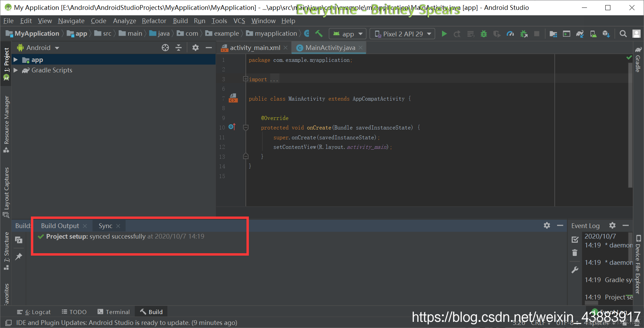Click the related XML file gutter icon on line 7

pyautogui.click(x=233, y=98)
